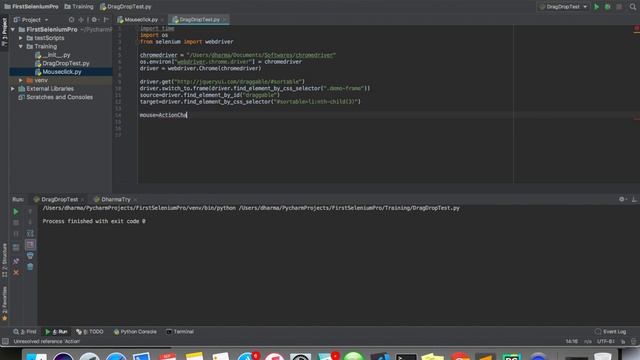640x360 pixels.
Task: Click Training breadcrumb in navigation bar
Action: (79, 7)
